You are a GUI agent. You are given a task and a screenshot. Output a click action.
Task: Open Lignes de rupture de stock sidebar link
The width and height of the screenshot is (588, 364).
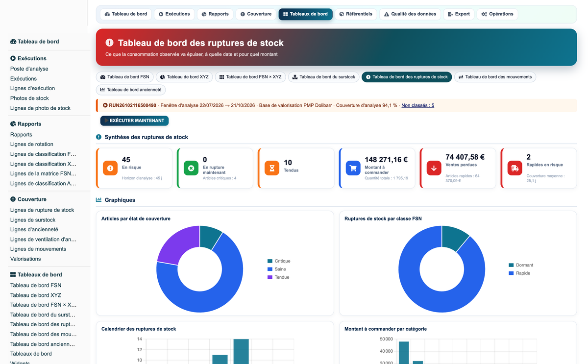coord(42,210)
